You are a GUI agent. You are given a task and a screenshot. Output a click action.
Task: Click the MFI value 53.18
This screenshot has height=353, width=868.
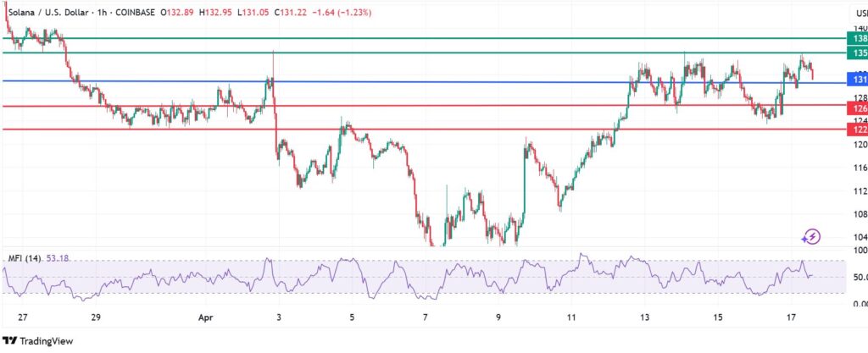click(60, 257)
